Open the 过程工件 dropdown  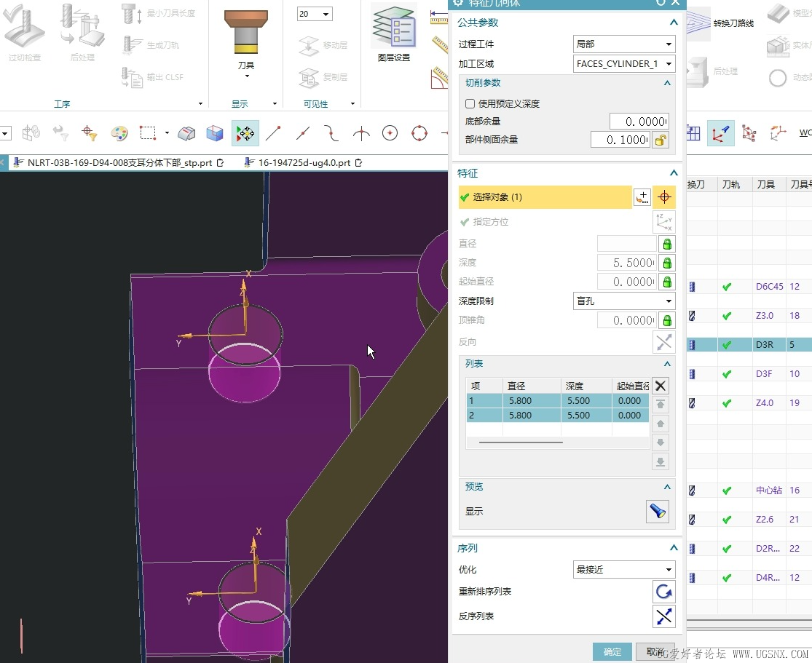(624, 44)
